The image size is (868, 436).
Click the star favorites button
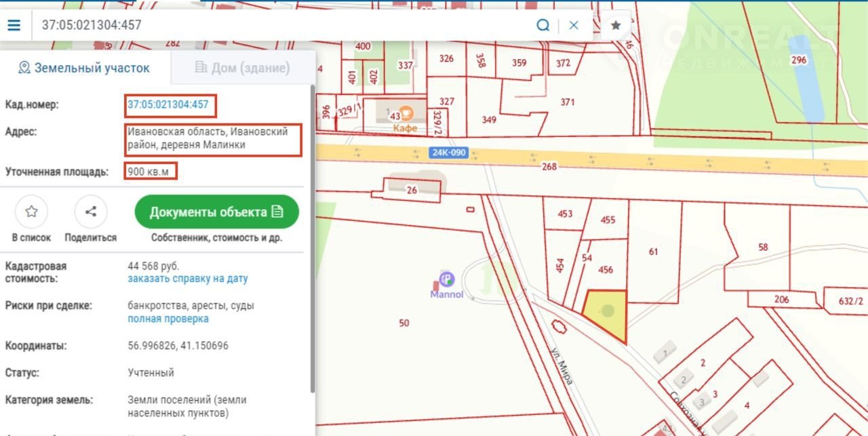click(616, 26)
